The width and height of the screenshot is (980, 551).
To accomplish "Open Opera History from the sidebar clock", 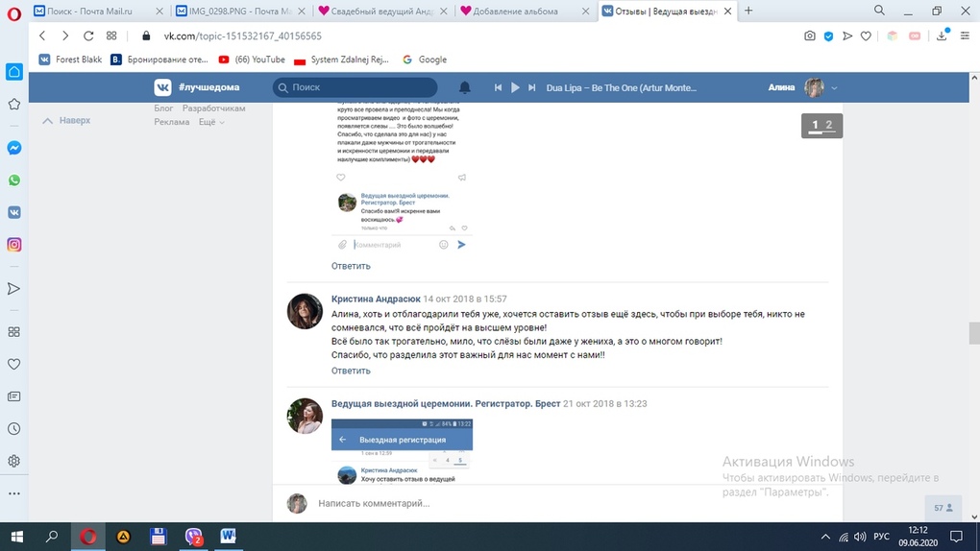I will tap(14, 429).
